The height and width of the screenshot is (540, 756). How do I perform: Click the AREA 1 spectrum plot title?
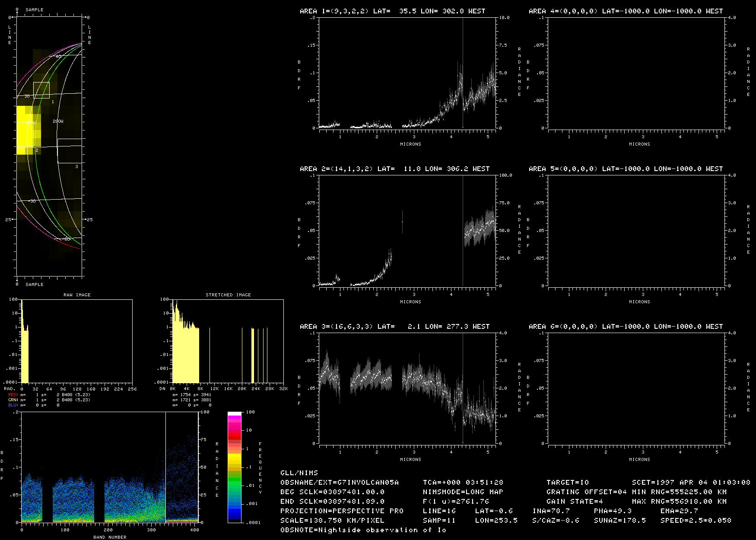(x=392, y=11)
